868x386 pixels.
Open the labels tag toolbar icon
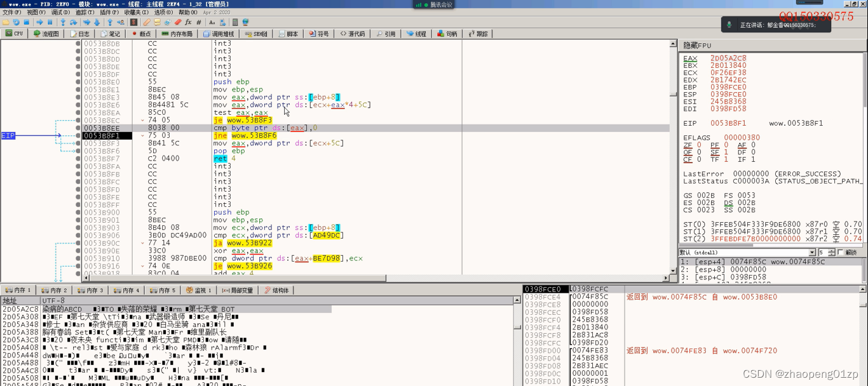(168, 22)
